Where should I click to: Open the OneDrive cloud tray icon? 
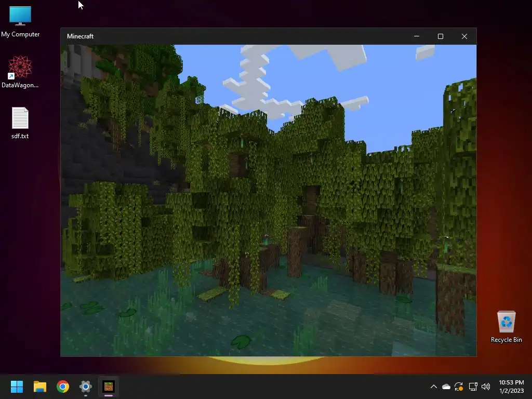click(x=446, y=387)
